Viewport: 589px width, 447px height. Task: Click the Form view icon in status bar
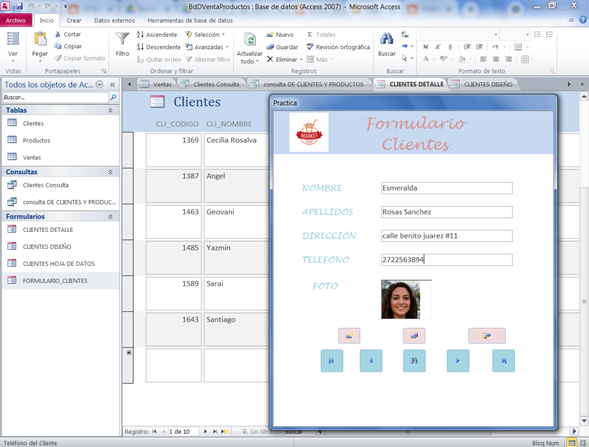(x=571, y=443)
